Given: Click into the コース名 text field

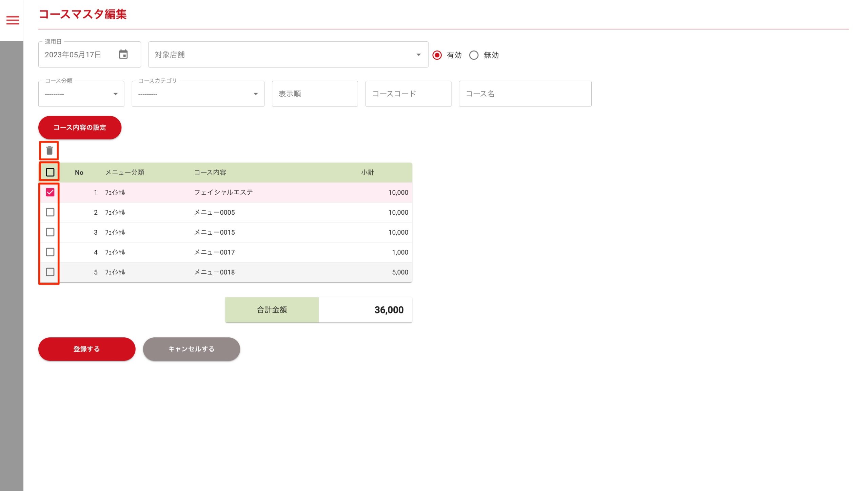Looking at the screenshot, I should click(525, 94).
